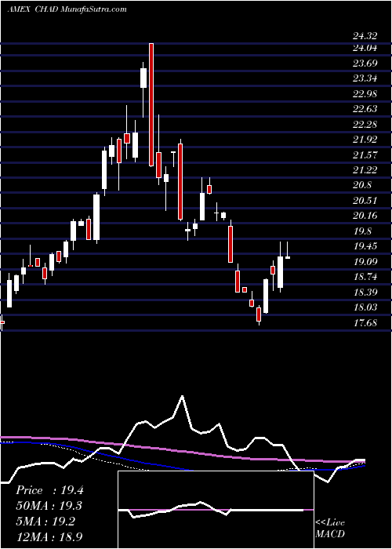
Task: Click the 23.69 price axis label
Action: 365,64
